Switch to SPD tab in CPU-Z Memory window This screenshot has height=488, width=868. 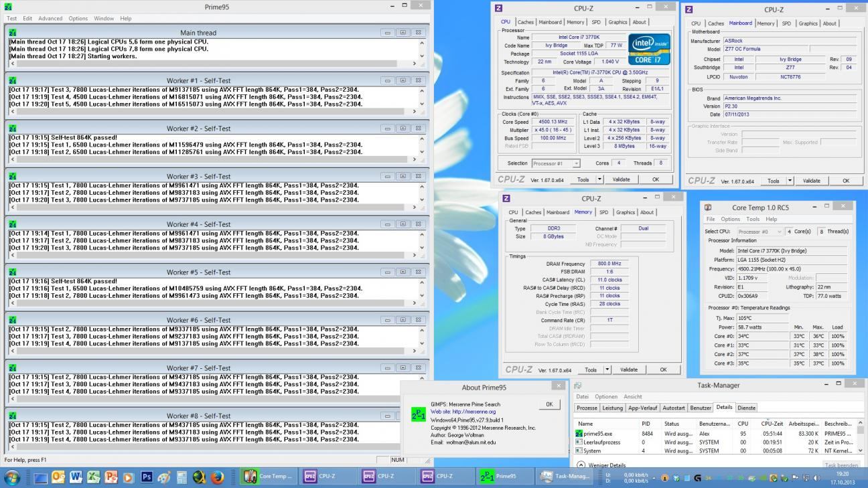pyautogui.click(x=603, y=212)
